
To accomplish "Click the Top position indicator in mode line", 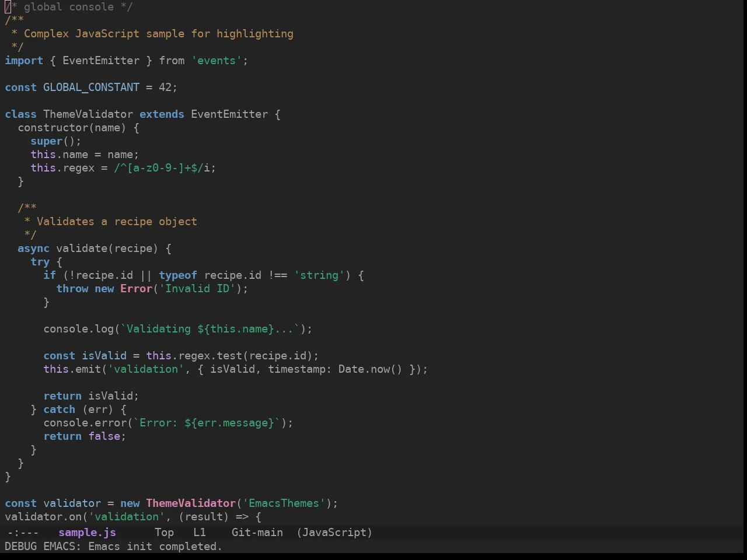I will 164,533.
